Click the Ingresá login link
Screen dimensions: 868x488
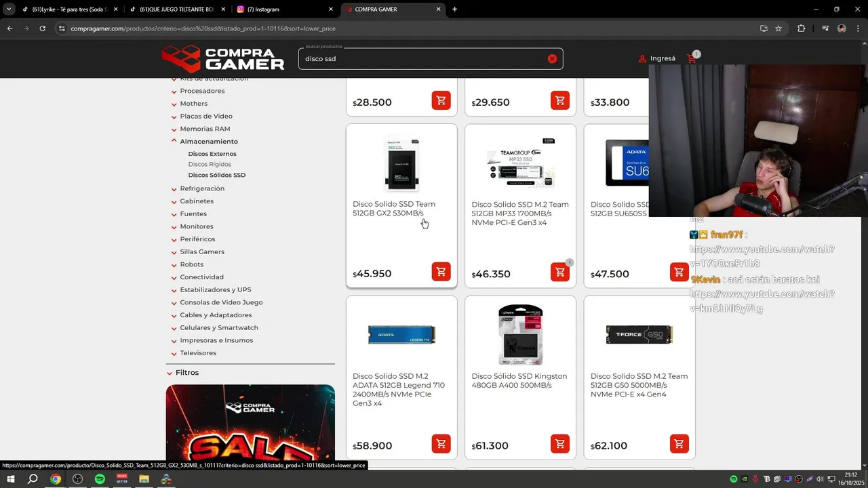(657, 58)
